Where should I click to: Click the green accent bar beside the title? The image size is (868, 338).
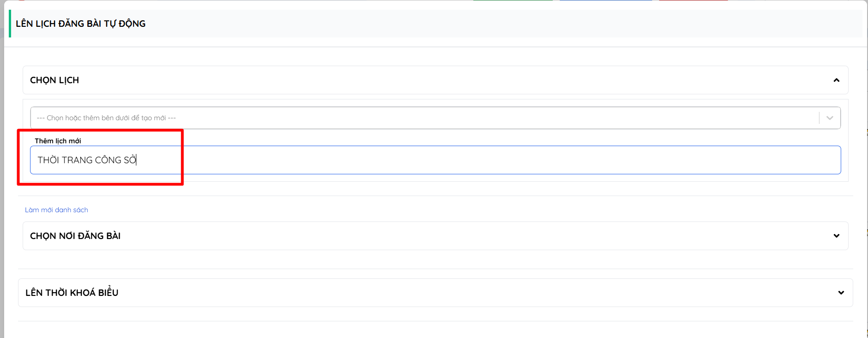click(10, 24)
